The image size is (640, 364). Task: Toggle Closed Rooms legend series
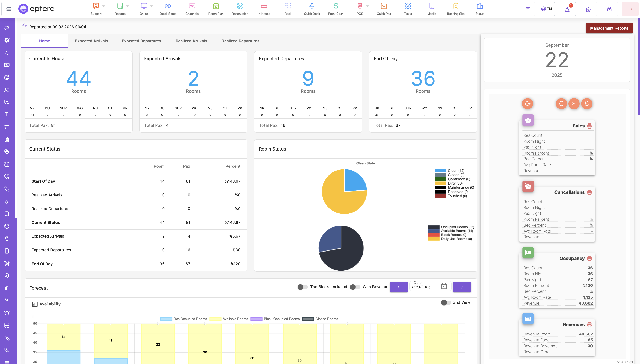tap(320, 319)
